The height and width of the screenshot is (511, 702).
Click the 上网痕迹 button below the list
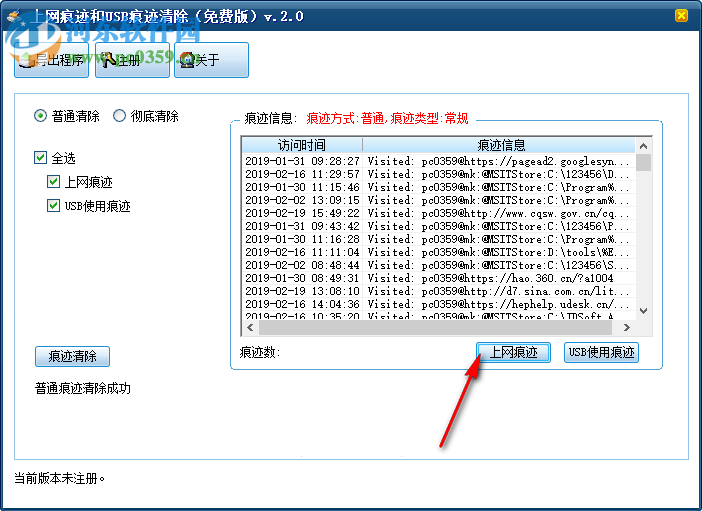[513, 352]
